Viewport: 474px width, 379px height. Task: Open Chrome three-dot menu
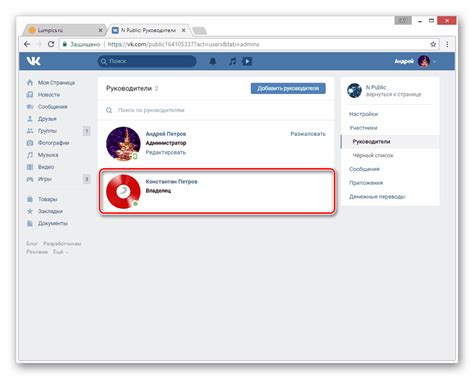447,44
